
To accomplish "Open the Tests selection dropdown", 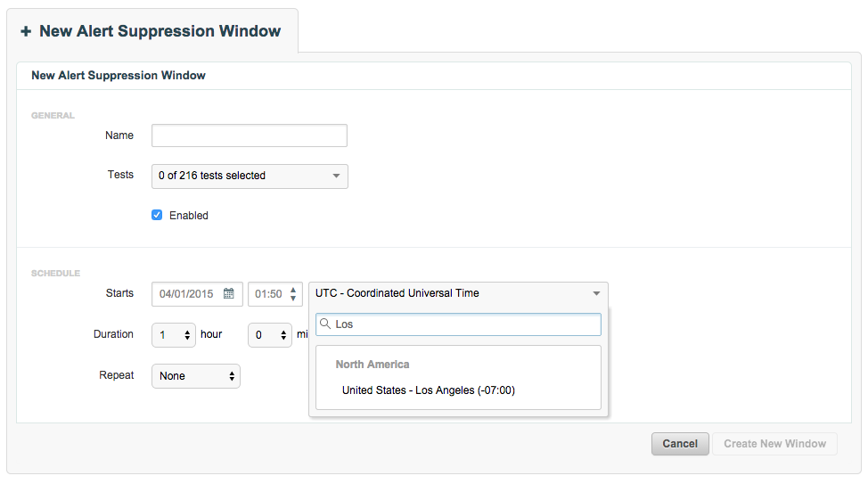I will point(250,176).
